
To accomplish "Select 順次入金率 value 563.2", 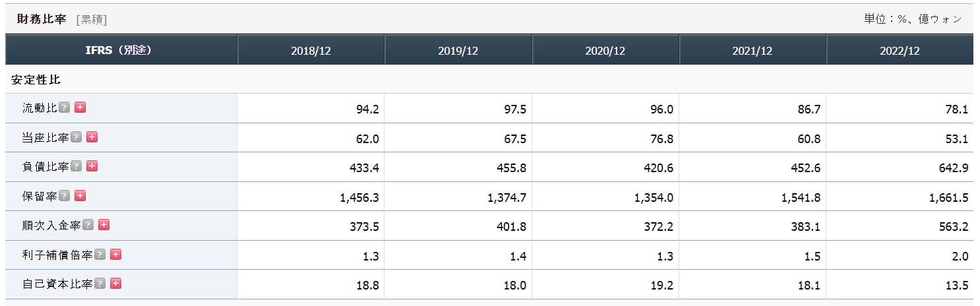I will coord(953,227).
